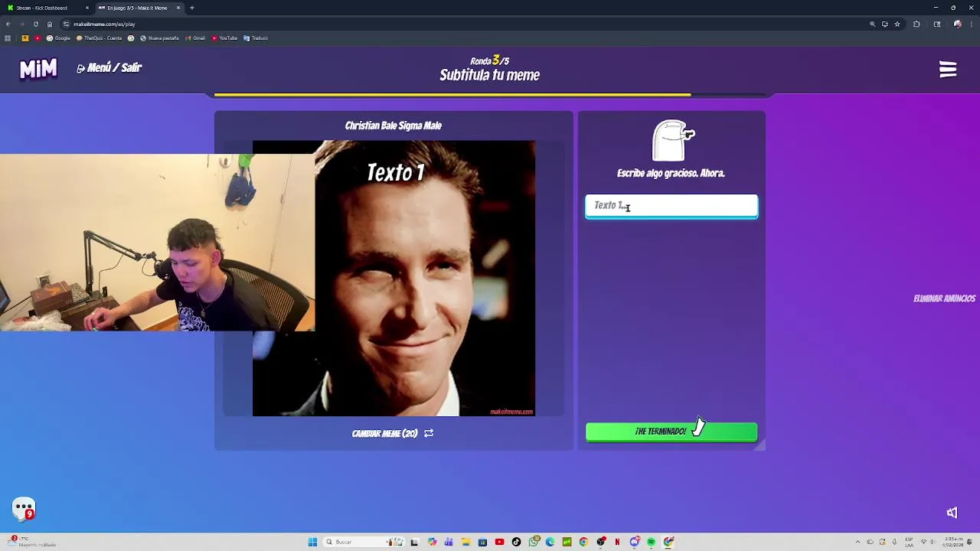Go to Menú / Salir
This screenshot has width=980, height=551.
(x=109, y=68)
